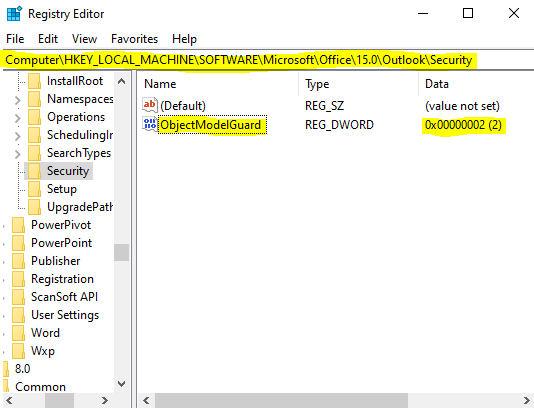Image resolution: width=534 pixels, height=408 pixels.
Task: Select the 8.0 key
Action: click(x=22, y=369)
